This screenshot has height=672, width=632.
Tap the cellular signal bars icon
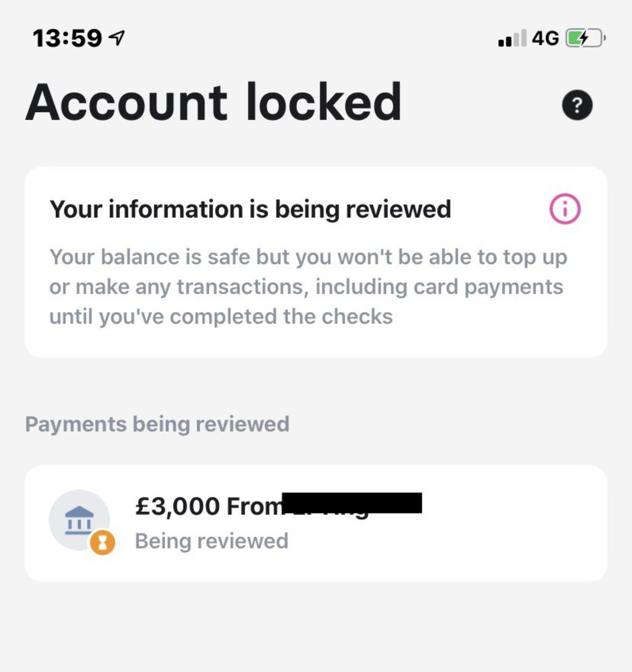pyautogui.click(x=512, y=38)
